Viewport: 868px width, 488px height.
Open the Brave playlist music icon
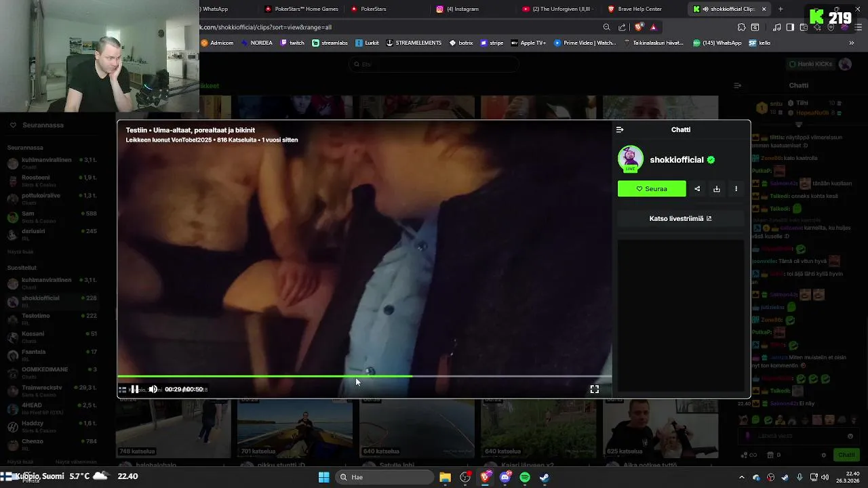[777, 27]
